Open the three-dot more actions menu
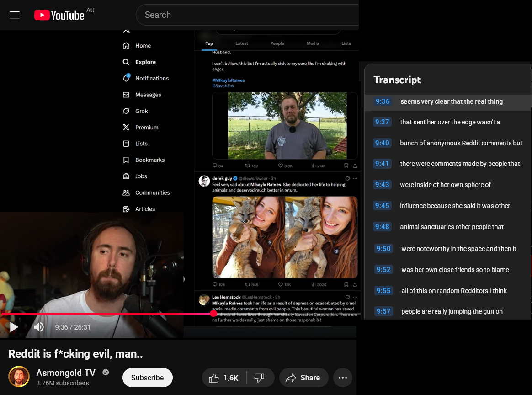Viewport: 532px width, 395px height. (343, 378)
